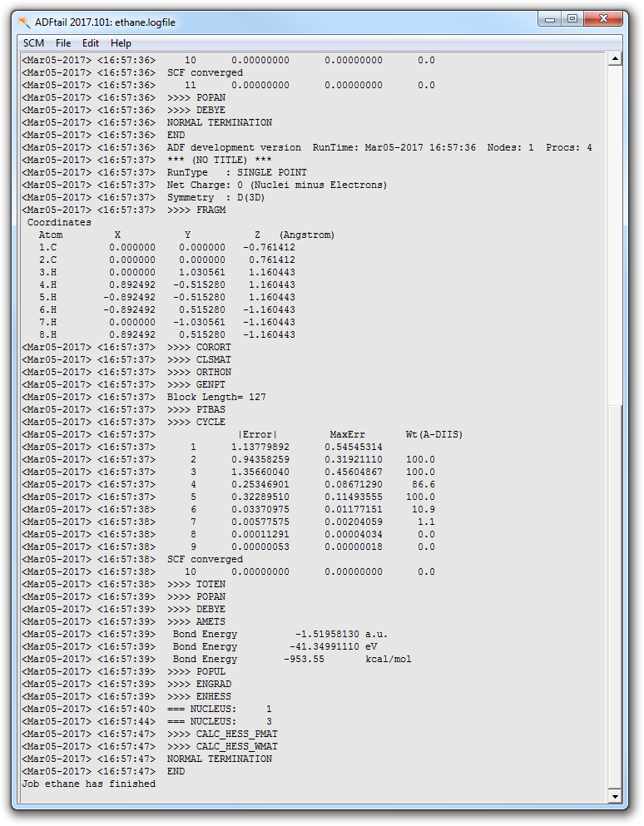This screenshot has height=826, width=644.
Task: Click the ADFtail app icon in title bar
Action: pos(24,22)
